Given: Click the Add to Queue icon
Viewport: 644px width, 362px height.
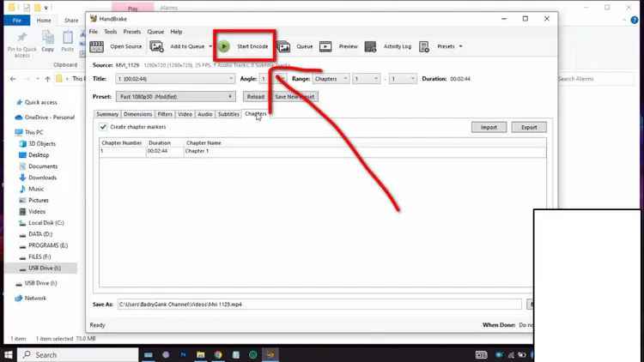Looking at the screenshot, I should pyautogui.click(x=156, y=46).
